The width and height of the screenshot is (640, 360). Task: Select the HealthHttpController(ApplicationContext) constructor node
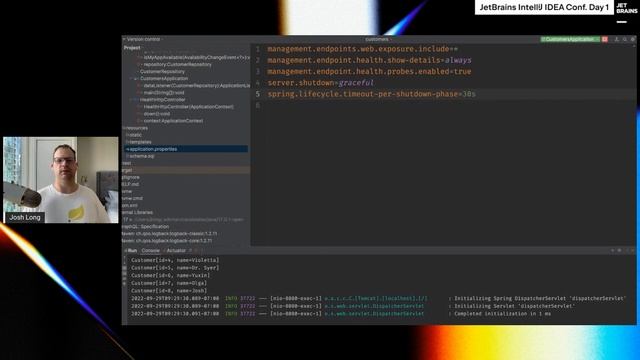tap(188, 107)
